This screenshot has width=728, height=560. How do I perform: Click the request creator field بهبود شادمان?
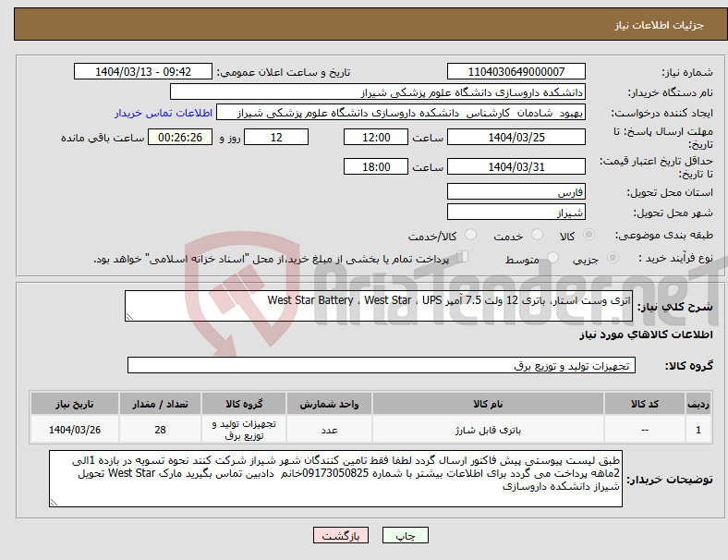click(x=401, y=113)
